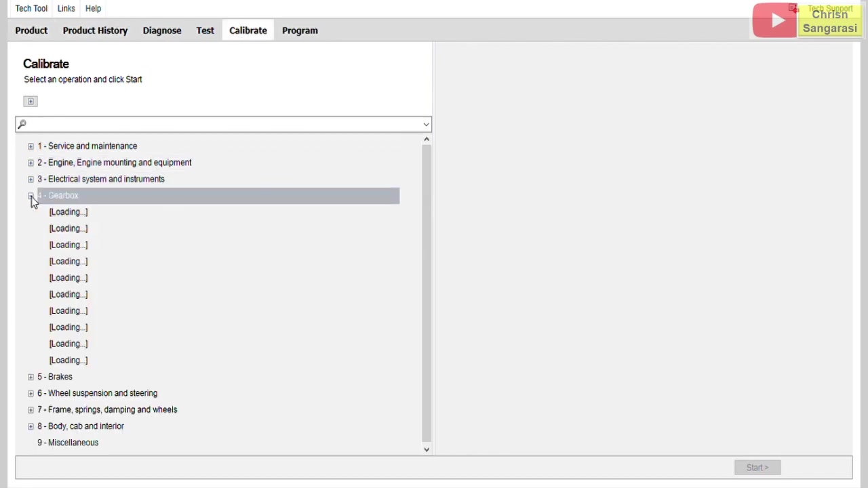Viewport: 868px width, 488px height.
Task: Click the magnifying glass search icon
Action: click(22, 123)
